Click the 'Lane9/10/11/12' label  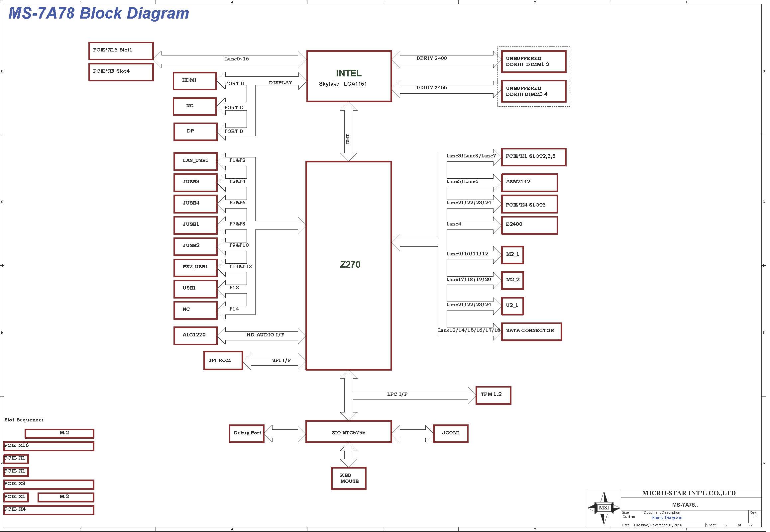pos(468,254)
